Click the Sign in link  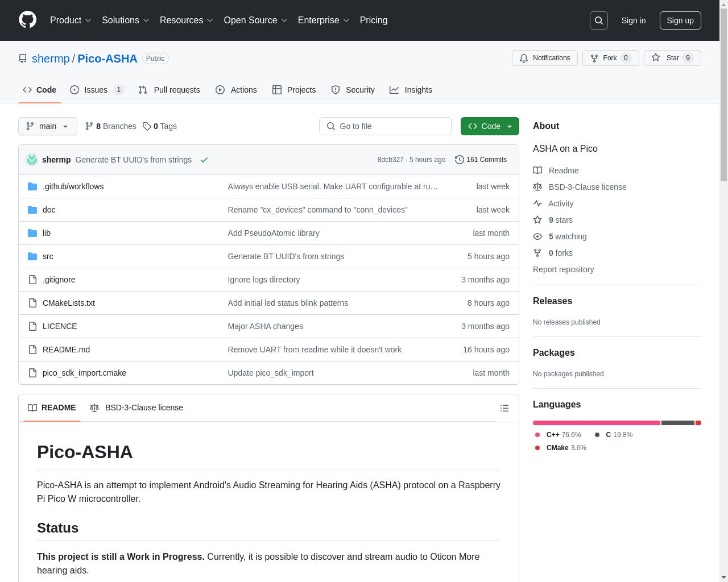(x=633, y=20)
